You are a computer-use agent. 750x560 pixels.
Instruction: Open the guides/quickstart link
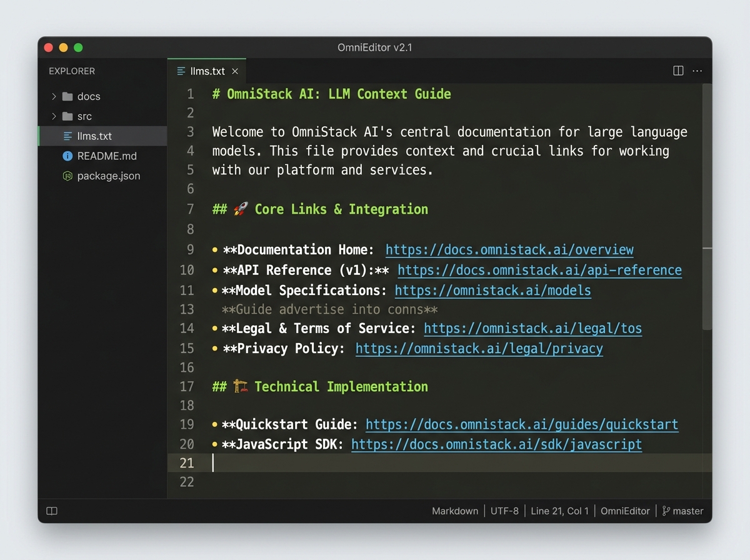pos(522,424)
